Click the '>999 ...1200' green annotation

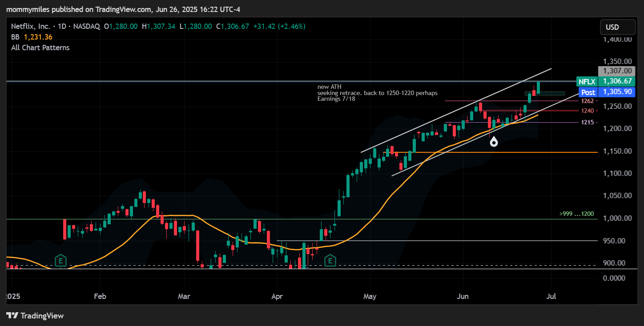click(x=576, y=214)
